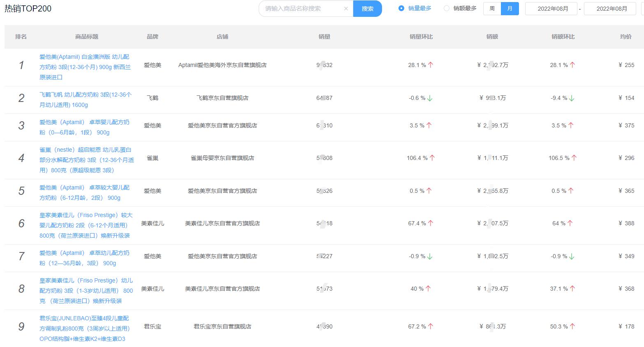
Task: Switch to the 月 tab
Action: coord(510,8)
